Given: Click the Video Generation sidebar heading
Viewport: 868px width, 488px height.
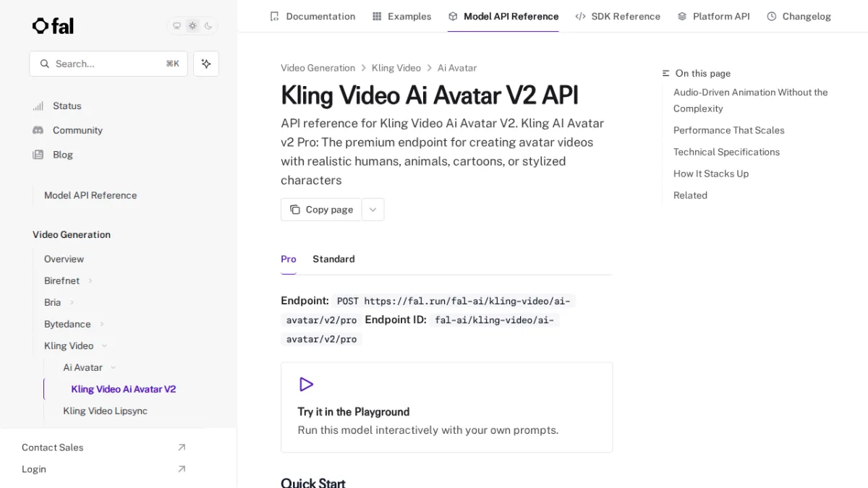Looking at the screenshot, I should (x=72, y=235).
